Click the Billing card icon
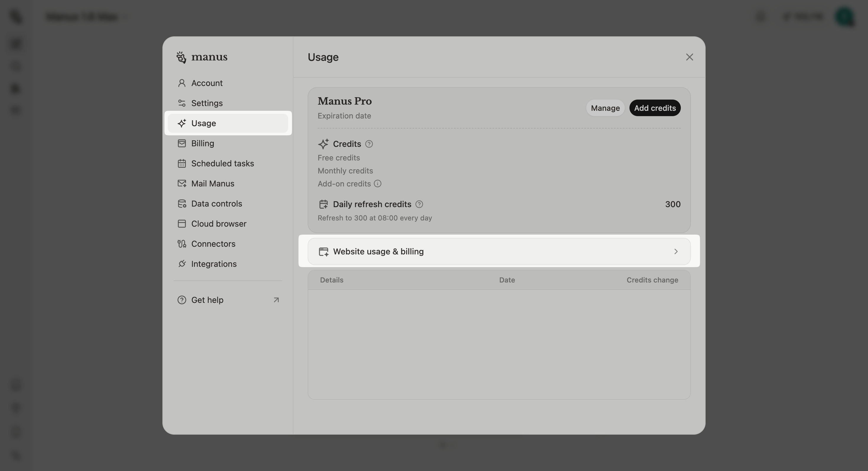 click(x=182, y=143)
